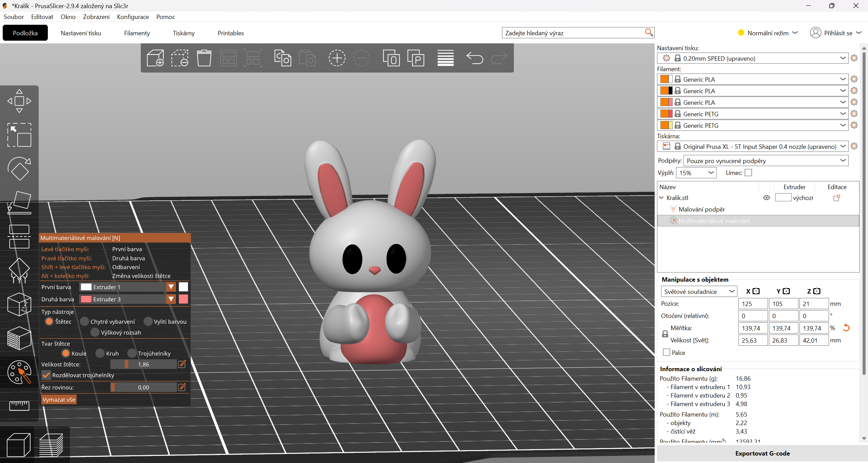The height and width of the screenshot is (463, 868).
Task: Click the Exportovat G-code button
Action: click(762, 453)
